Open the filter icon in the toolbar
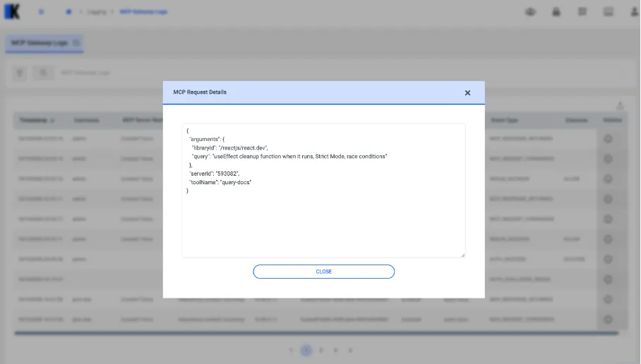 [x=19, y=73]
